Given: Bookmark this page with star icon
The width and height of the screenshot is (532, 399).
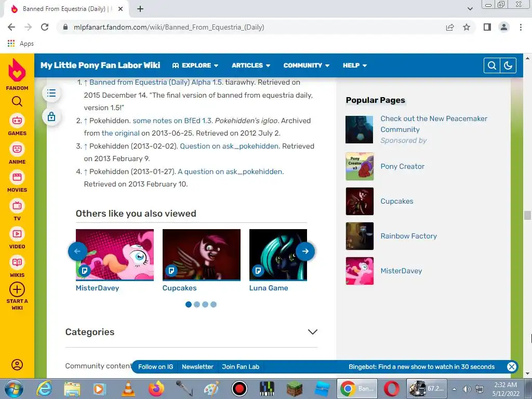Looking at the screenshot, I should click(467, 27).
